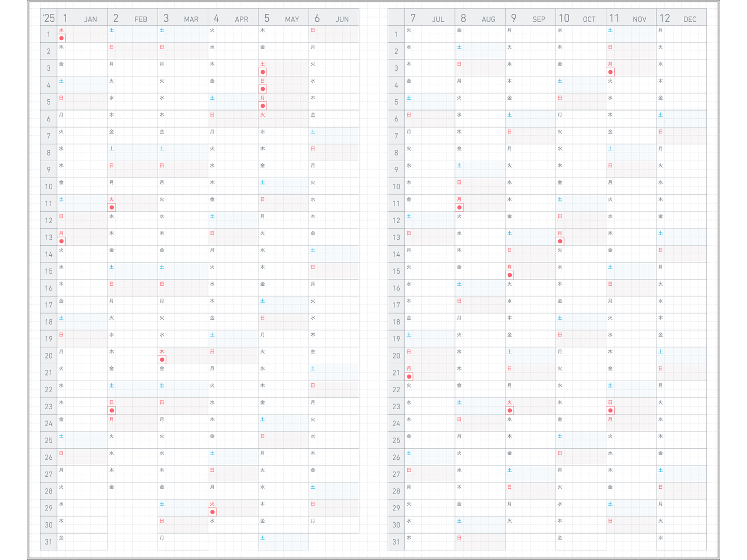Select the September 23 red holiday dot
The height and width of the screenshot is (560, 747).
510,410
